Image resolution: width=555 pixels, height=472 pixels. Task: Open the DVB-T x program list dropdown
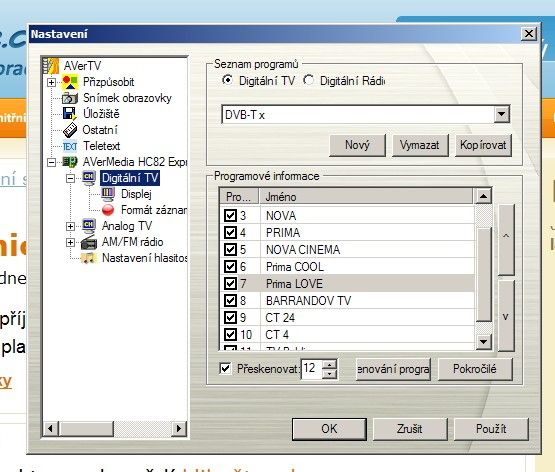pyautogui.click(x=501, y=114)
